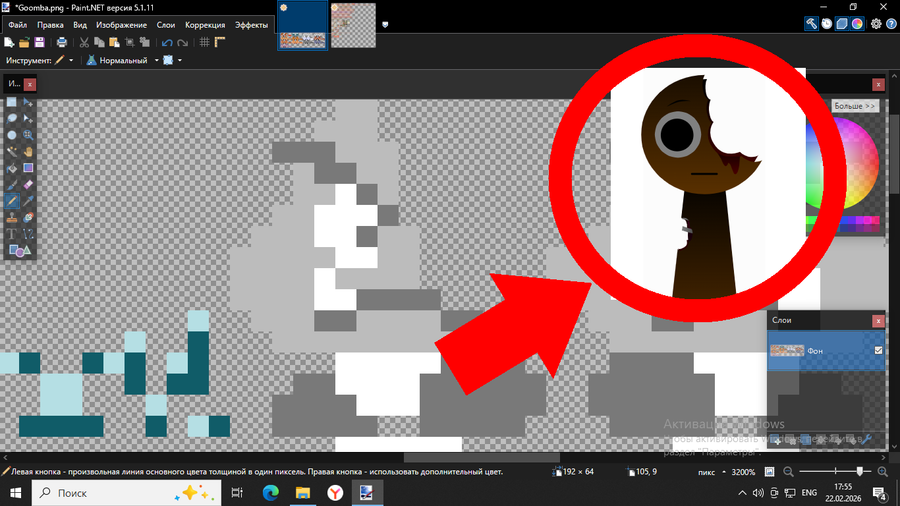The width and height of the screenshot is (900, 506).
Task: Select the Ellipse Select tool
Action: tap(11, 135)
